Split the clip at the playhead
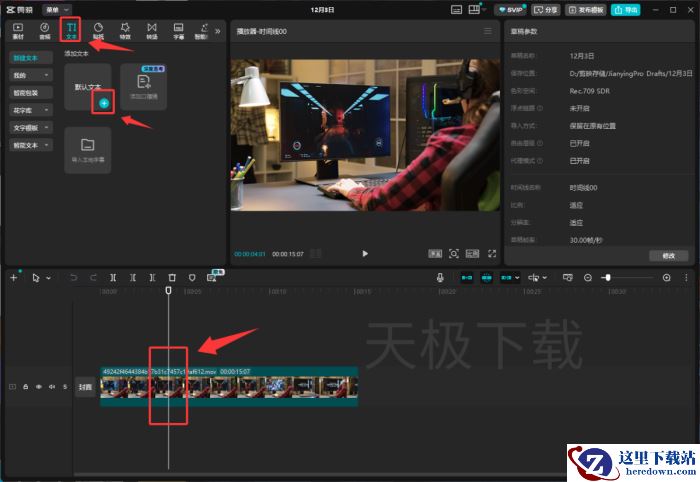Image resolution: width=700 pixels, height=482 pixels. pyautogui.click(x=113, y=278)
